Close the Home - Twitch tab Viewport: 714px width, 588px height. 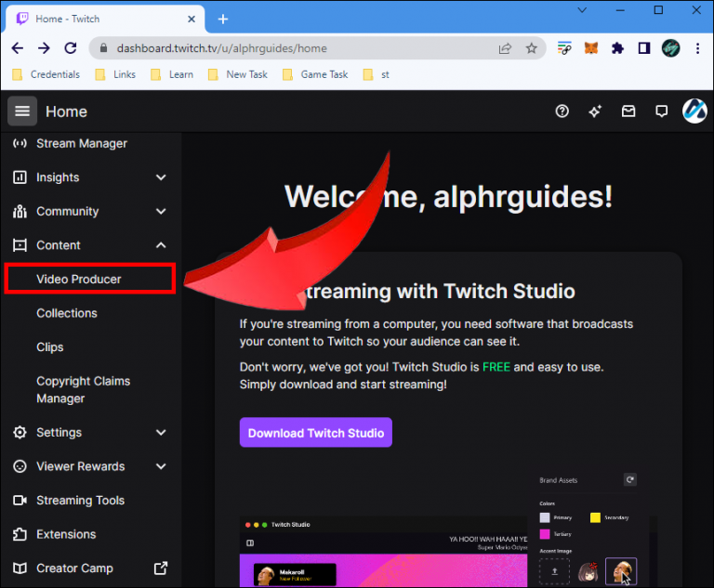(x=192, y=20)
